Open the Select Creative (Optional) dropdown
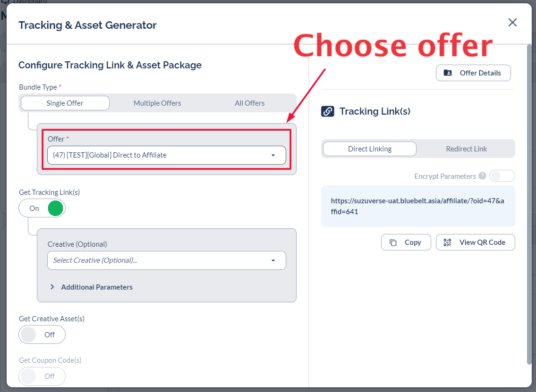536x392 pixels. click(166, 260)
